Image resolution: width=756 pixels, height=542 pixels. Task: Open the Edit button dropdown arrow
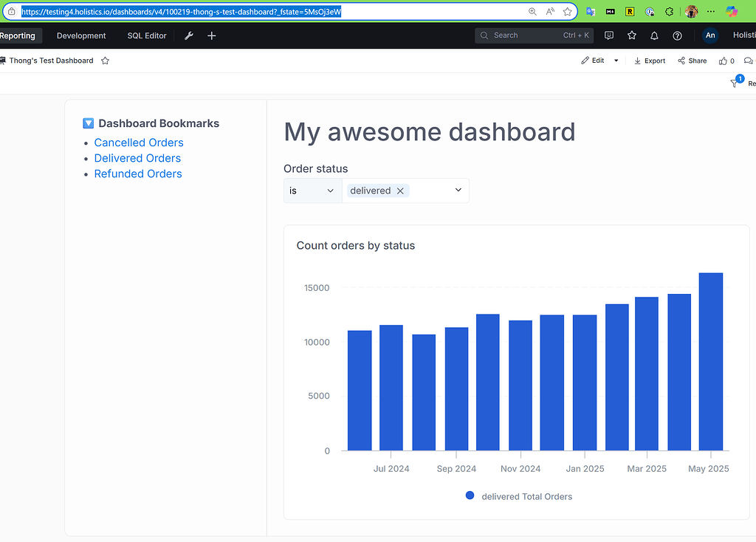click(615, 61)
